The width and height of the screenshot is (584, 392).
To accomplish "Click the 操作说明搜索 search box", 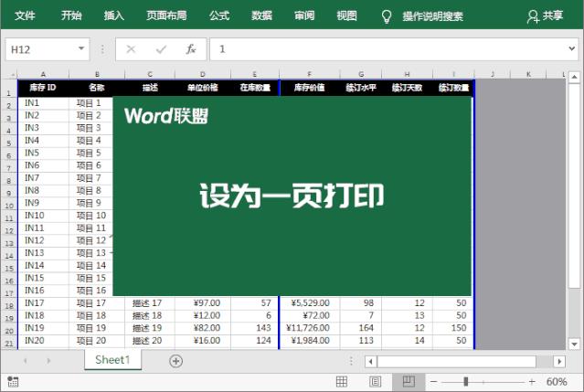I will coord(433,16).
